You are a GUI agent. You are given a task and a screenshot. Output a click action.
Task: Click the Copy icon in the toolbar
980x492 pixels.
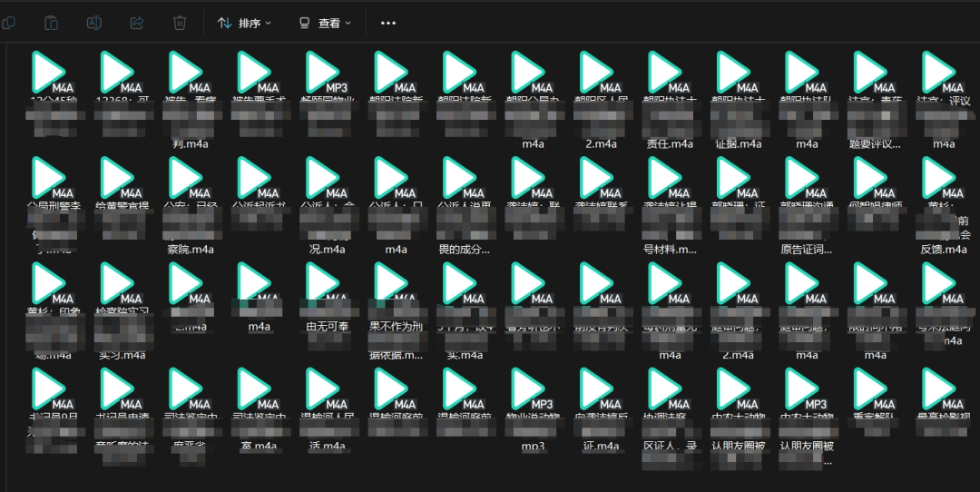8,23
